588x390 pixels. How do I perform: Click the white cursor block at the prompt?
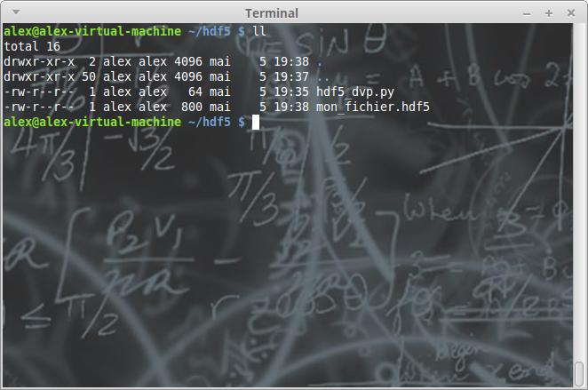point(256,122)
